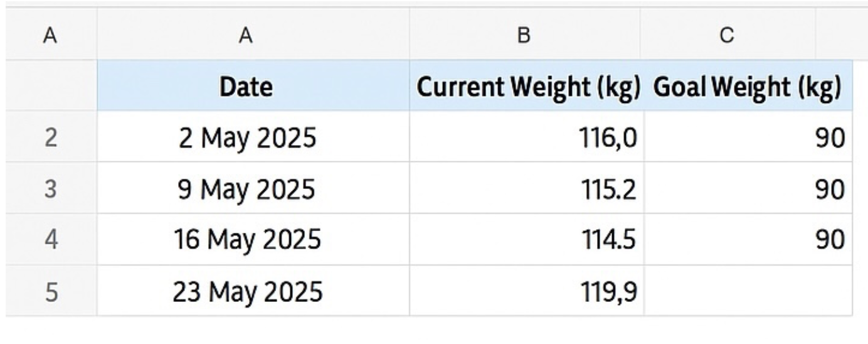Select the Goal Weight (kg) header cell
Screen dimensions: 868x344
point(748,86)
